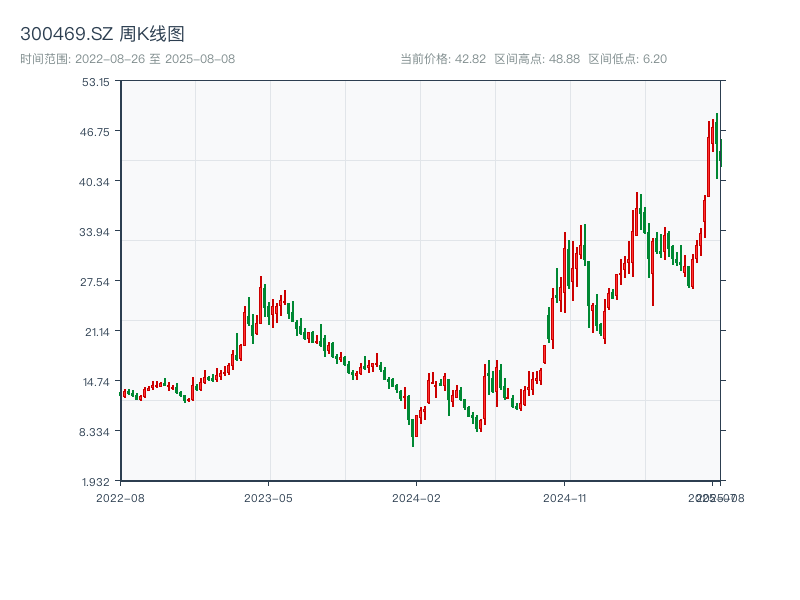Click the chart title 300469.SZ 周K线图
This screenshot has width=800, height=600.
[102, 35]
